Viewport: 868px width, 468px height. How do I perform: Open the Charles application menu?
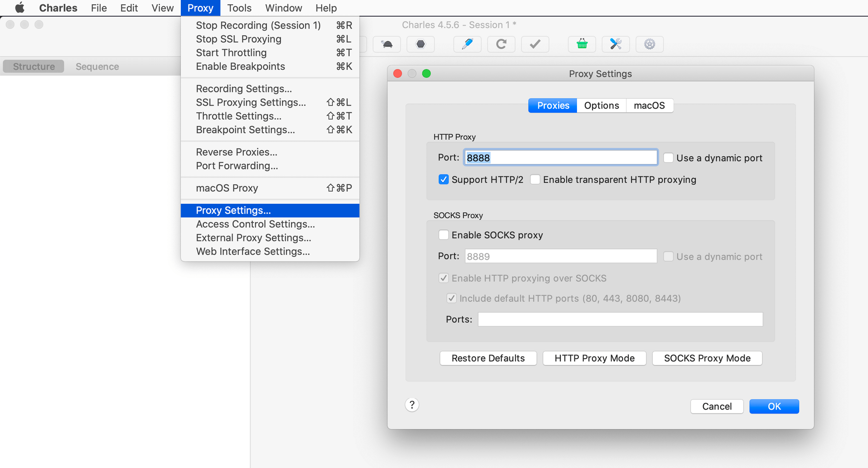58,8
